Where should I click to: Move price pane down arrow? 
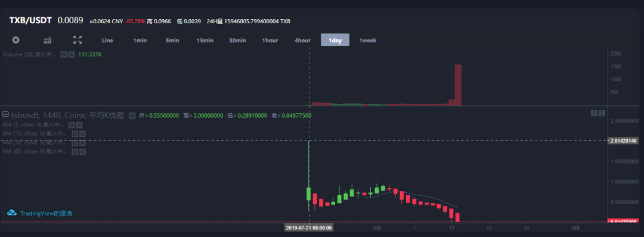(x=601, y=113)
